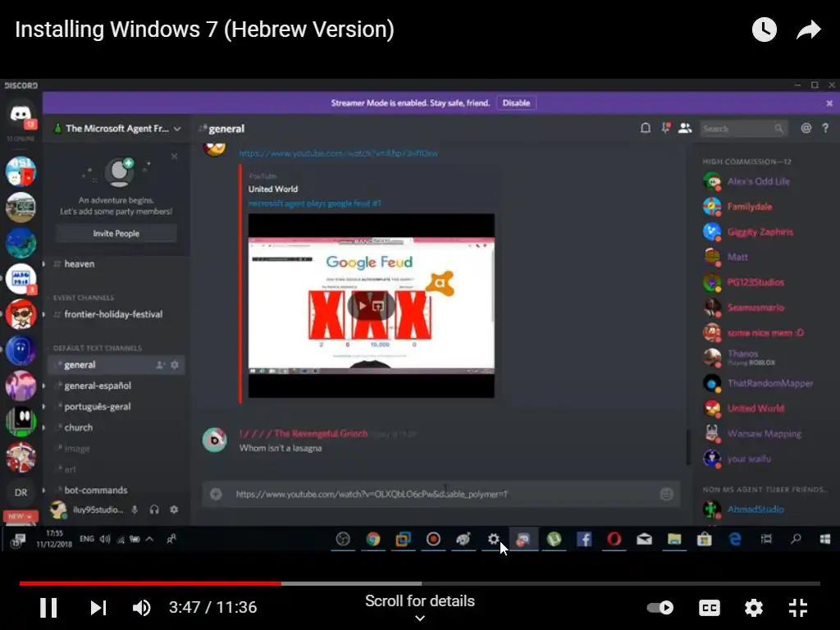Open member Alex's Odd Life

coord(758,181)
